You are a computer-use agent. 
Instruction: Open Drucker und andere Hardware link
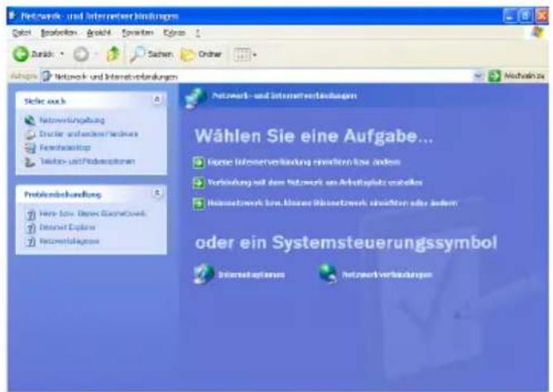tap(89, 134)
